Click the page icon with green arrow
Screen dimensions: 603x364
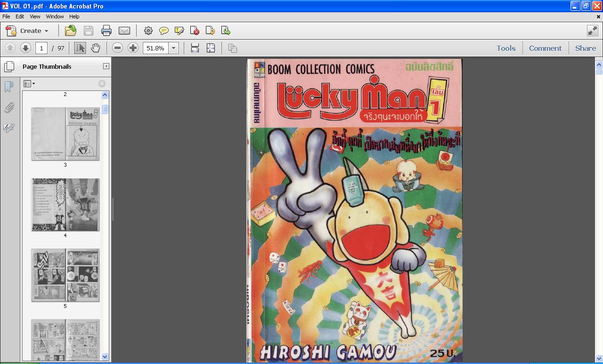point(226,31)
